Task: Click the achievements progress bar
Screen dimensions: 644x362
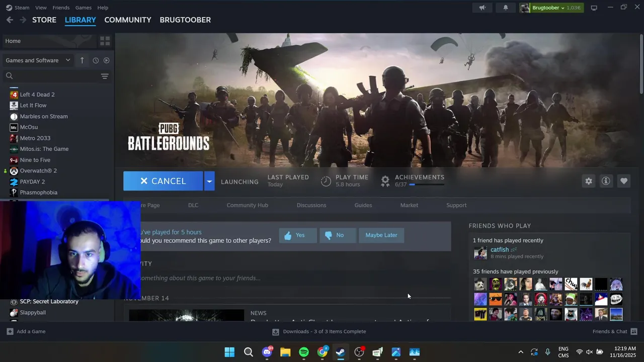Action: pos(427,185)
